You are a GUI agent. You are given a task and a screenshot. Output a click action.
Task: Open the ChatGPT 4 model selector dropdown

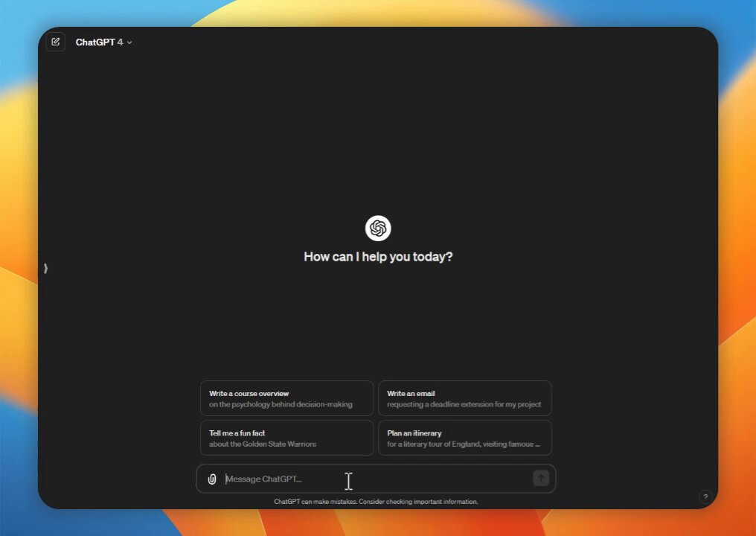coord(103,42)
